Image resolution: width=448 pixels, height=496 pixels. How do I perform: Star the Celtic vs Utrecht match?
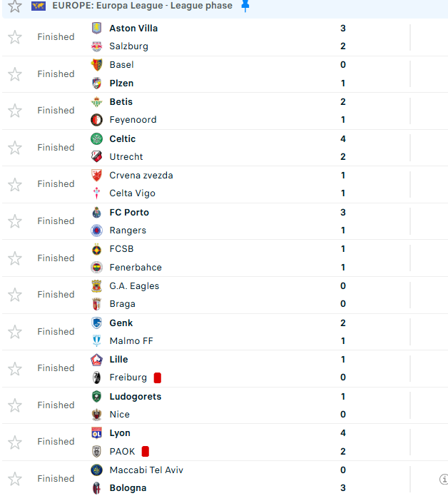(x=15, y=148)
